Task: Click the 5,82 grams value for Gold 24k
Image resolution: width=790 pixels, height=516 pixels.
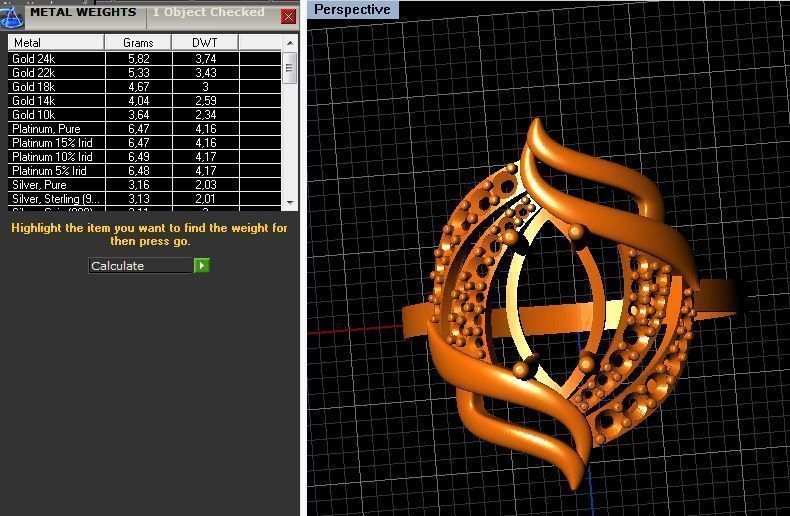Action: (x=139, y=58)
